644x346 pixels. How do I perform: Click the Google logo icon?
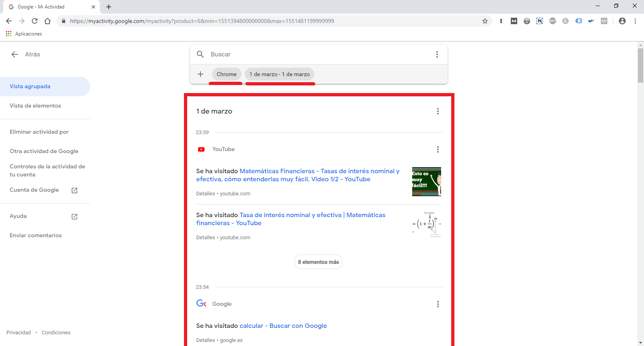(x=201, y=303)
